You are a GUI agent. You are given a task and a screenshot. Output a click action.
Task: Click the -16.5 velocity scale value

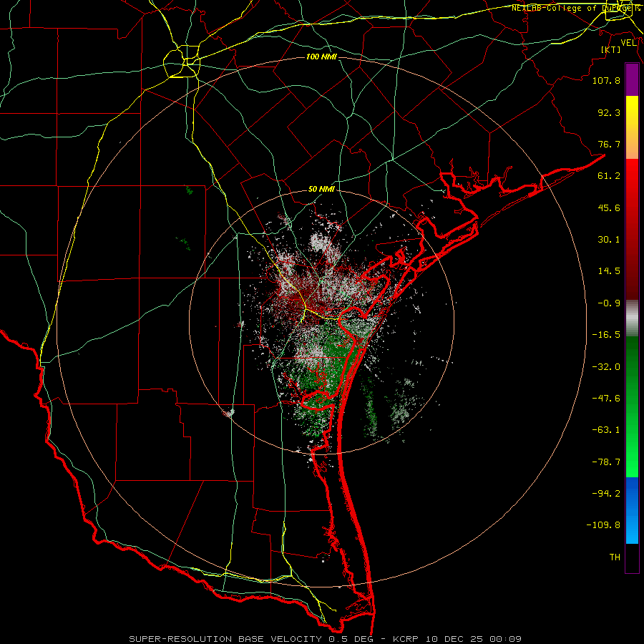click(x=606, y=335)
